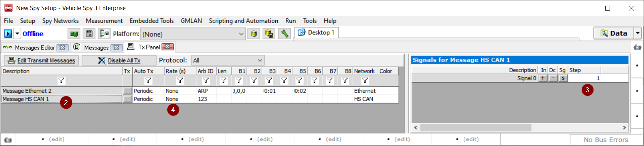
Task: Toggle Tx button for Message HS CAN 1
Action: pos(127,99)
